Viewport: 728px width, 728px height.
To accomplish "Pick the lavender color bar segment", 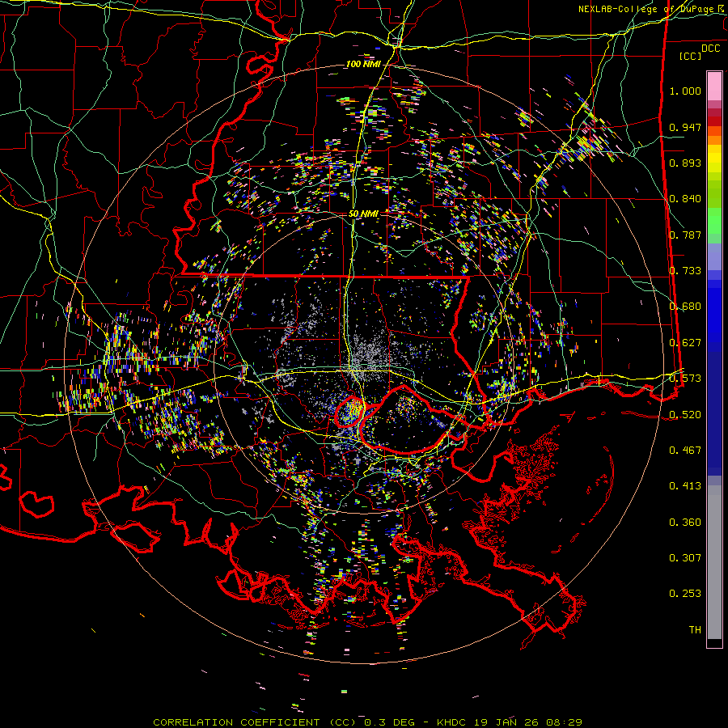I will 714,258.
